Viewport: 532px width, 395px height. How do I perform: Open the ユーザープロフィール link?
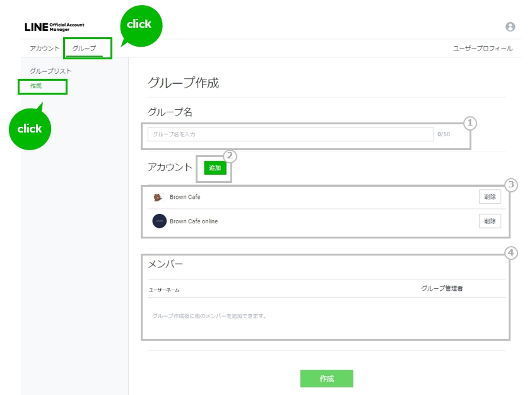click(483, 49)
